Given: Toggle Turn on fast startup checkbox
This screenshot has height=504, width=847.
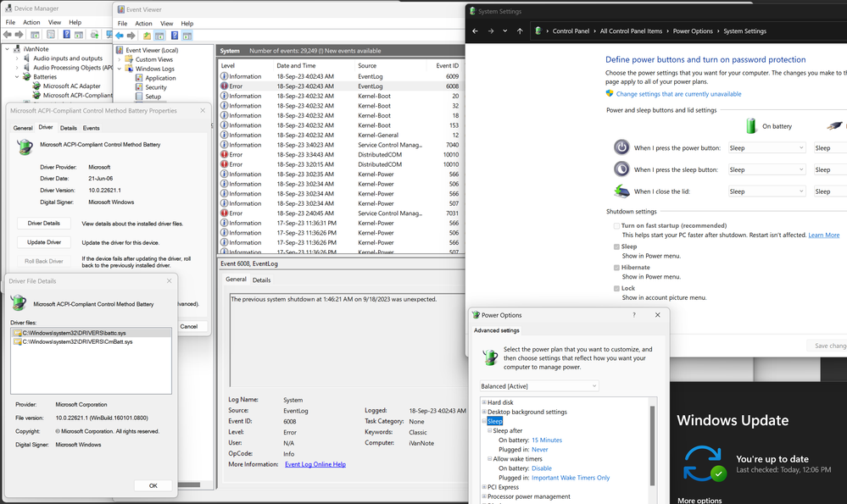Looking at the screenshot, I should coord(616,226).
